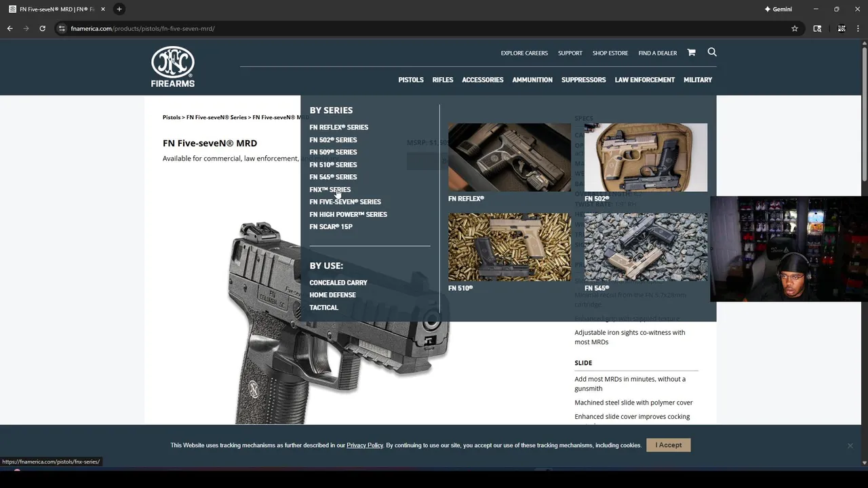Open a new browser tab

point(119,9)
